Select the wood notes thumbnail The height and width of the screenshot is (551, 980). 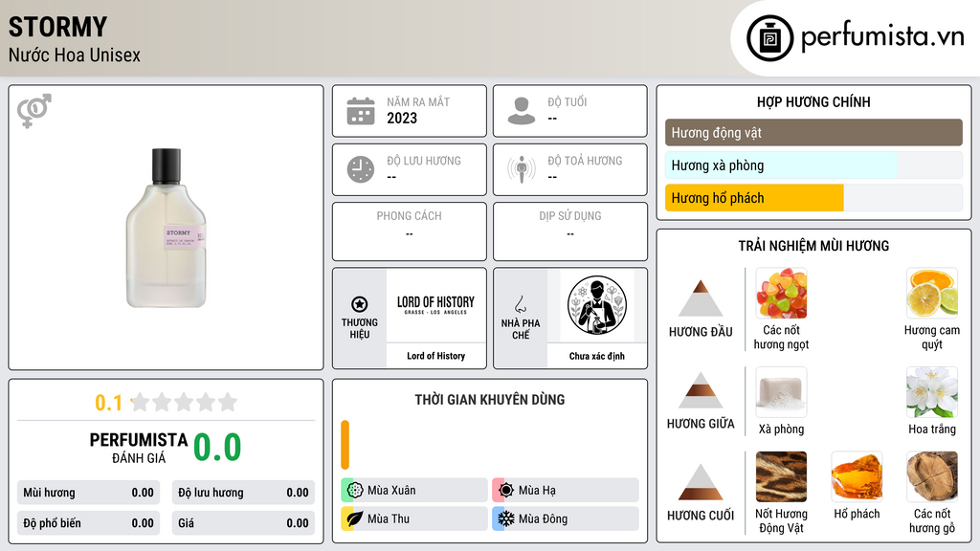click(x=932, y=476)
